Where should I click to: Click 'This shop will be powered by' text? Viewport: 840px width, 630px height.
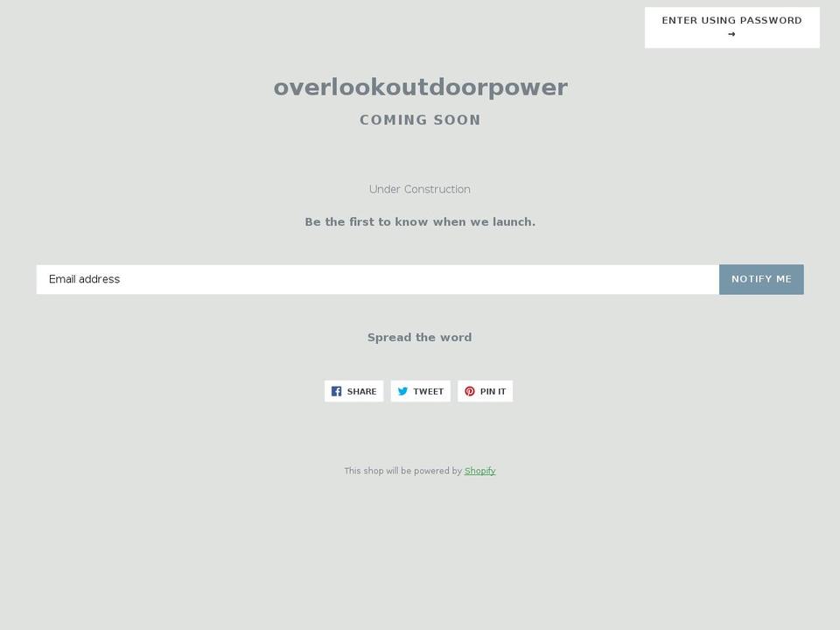click(402, 471)
